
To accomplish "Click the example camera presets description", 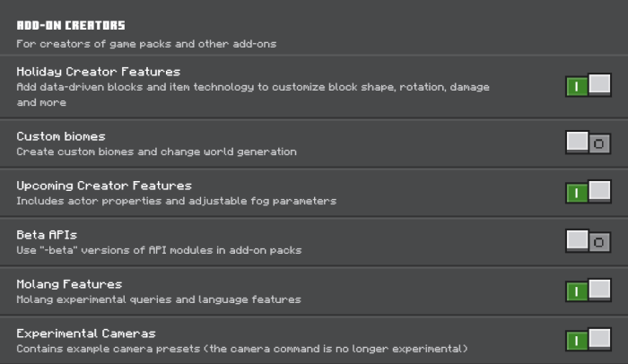I will point(242,348).
